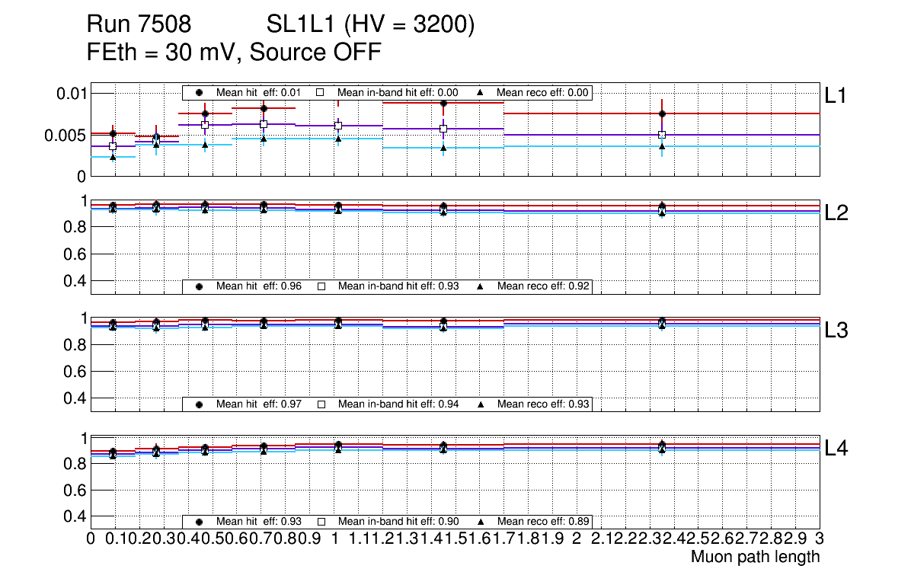Screen dimensions: 911x588
Task: Click the 'Run 7508' title text
Action: tap(138, 25)
